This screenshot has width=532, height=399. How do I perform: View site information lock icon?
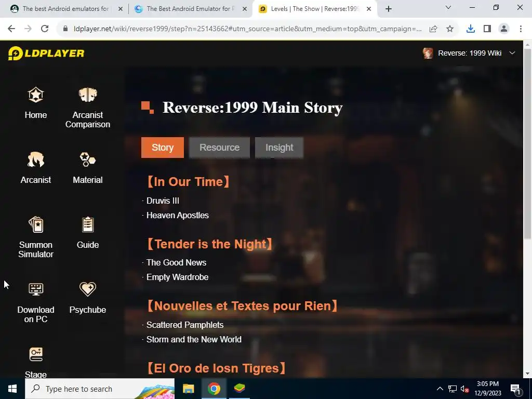(65, 29)
